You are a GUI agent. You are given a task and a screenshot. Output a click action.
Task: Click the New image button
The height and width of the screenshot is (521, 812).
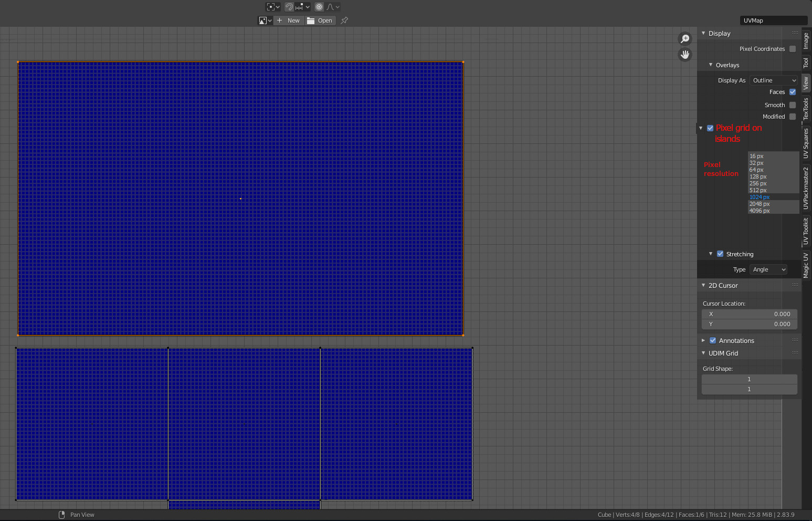click(289, 20)
